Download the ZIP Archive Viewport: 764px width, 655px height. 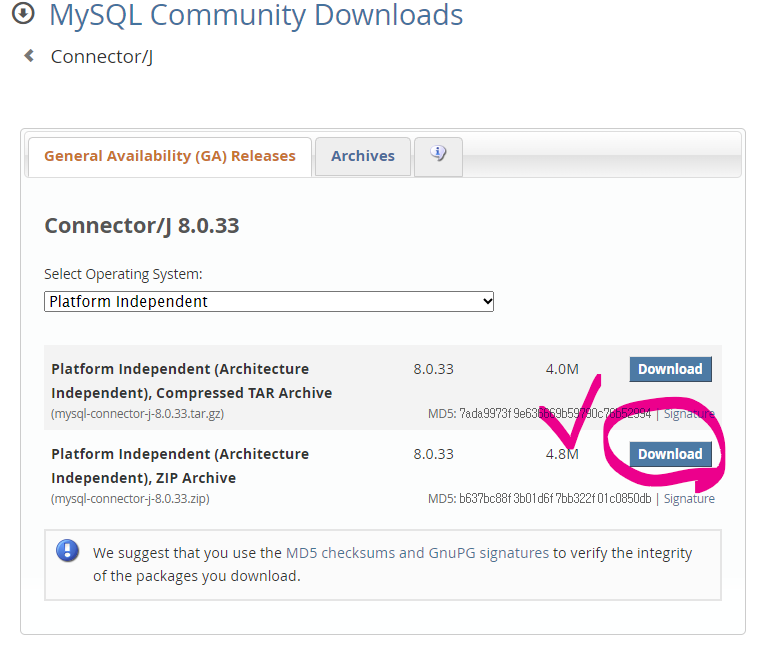(x=670, y=454)
